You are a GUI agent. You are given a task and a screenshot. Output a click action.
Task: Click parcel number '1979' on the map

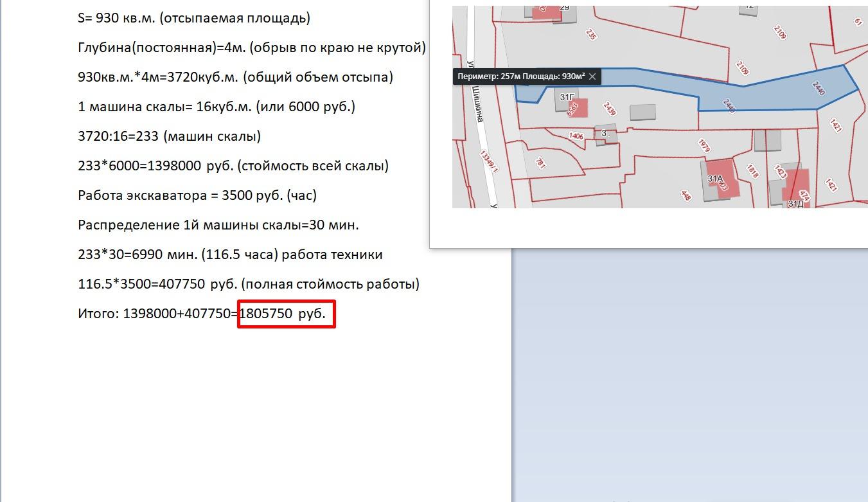[x=703, y=145]
